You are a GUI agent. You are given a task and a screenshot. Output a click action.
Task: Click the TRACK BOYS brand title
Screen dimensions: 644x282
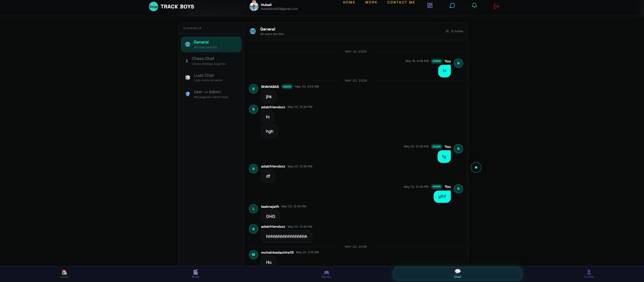(x=177, y=7)
